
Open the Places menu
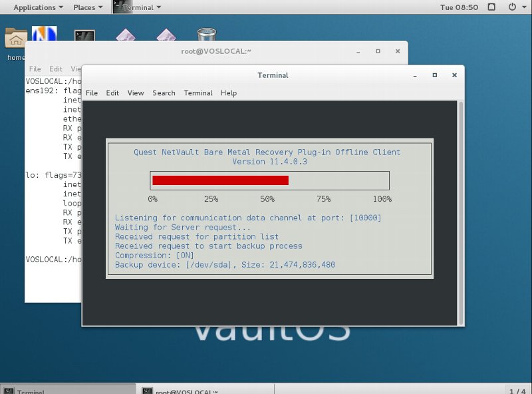[88, 7]
